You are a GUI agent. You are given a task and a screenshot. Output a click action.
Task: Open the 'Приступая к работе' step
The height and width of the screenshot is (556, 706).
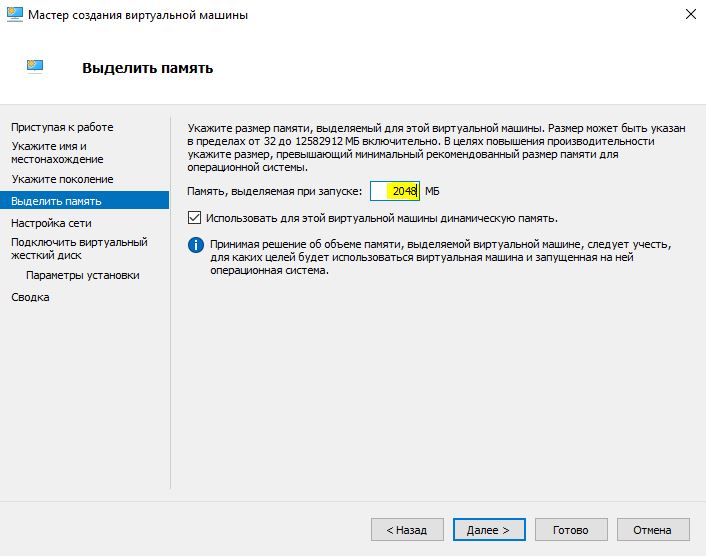coord(62,127)
